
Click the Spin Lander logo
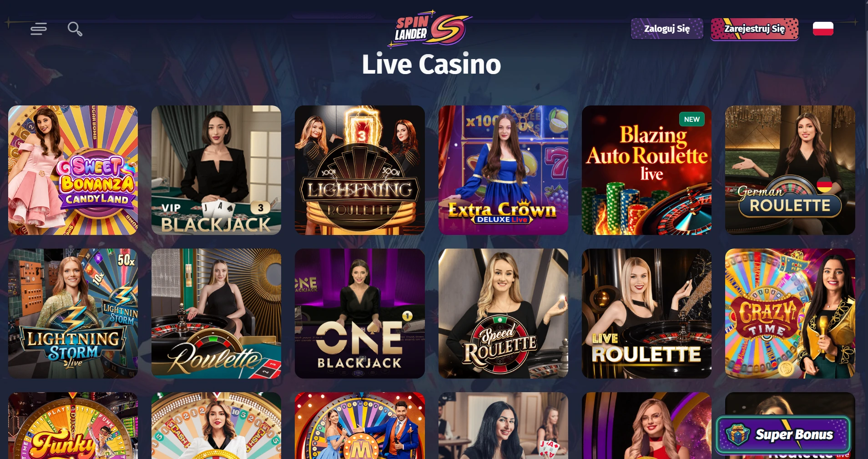tap(429, 29)
